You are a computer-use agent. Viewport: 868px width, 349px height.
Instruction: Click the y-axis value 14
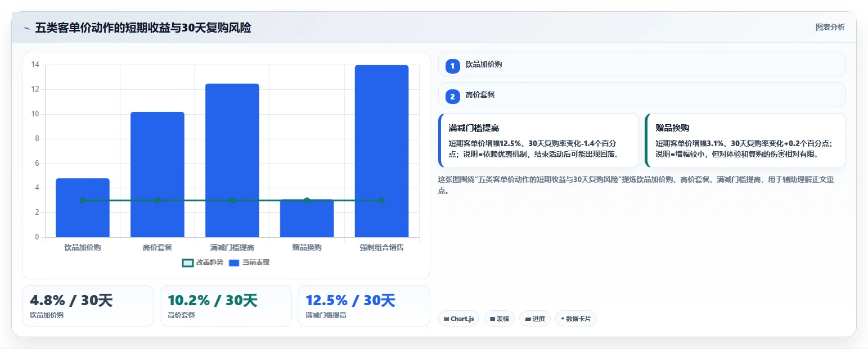tap(35, 65)
